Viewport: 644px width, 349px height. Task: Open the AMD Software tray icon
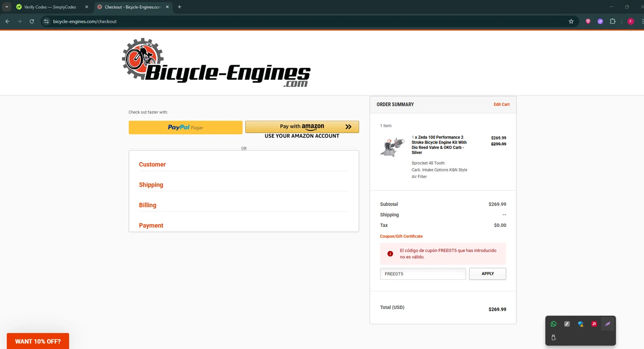point(594,324)
